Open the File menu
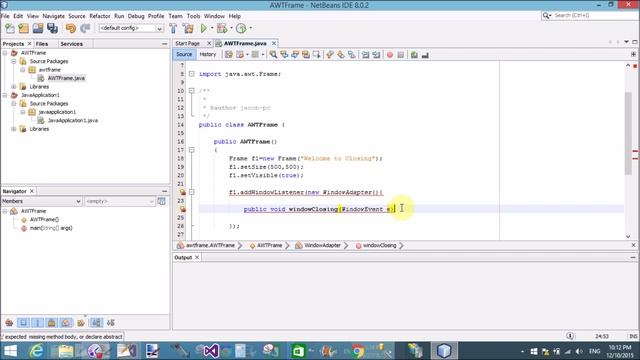The width and height of the screenshot is (640, 360). point(5,16)
